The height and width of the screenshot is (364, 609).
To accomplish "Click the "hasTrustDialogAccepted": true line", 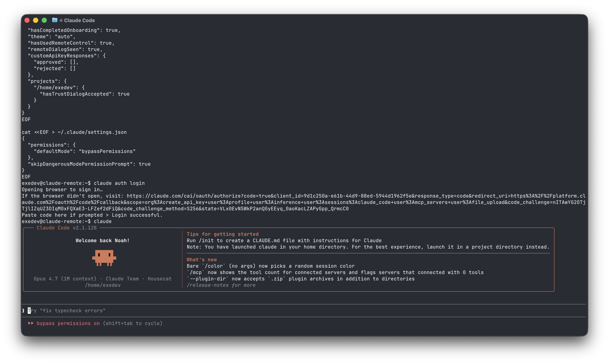I will point(85,94).
